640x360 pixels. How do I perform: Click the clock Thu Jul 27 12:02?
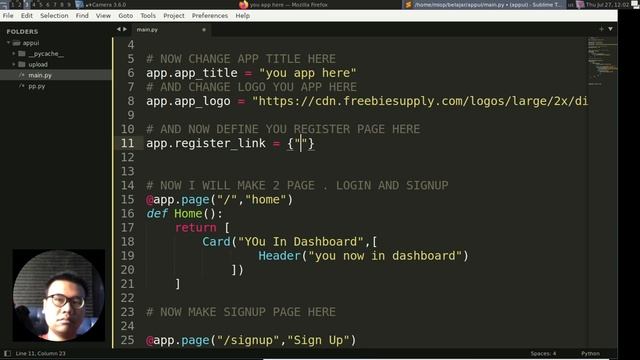click(x=608, y=5)
